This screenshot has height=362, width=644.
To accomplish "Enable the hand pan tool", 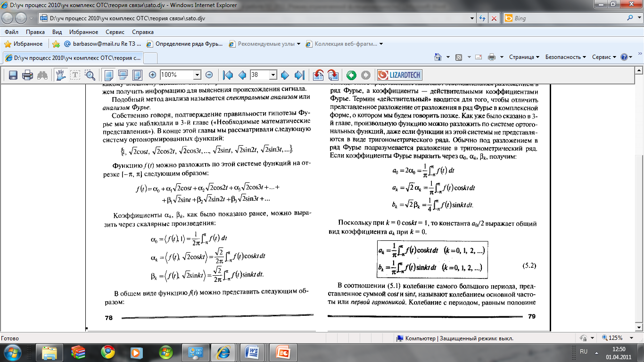I will [x=60, y=75].
